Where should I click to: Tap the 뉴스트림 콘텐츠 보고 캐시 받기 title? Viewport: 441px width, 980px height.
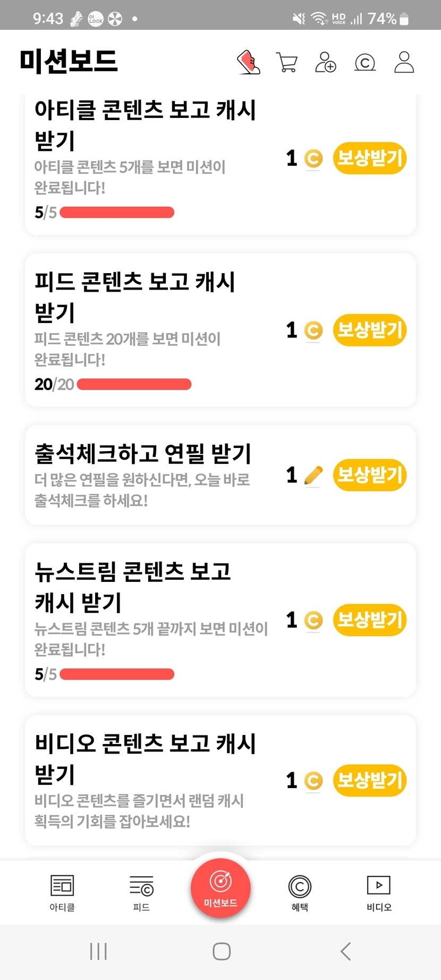pos(133,587)
